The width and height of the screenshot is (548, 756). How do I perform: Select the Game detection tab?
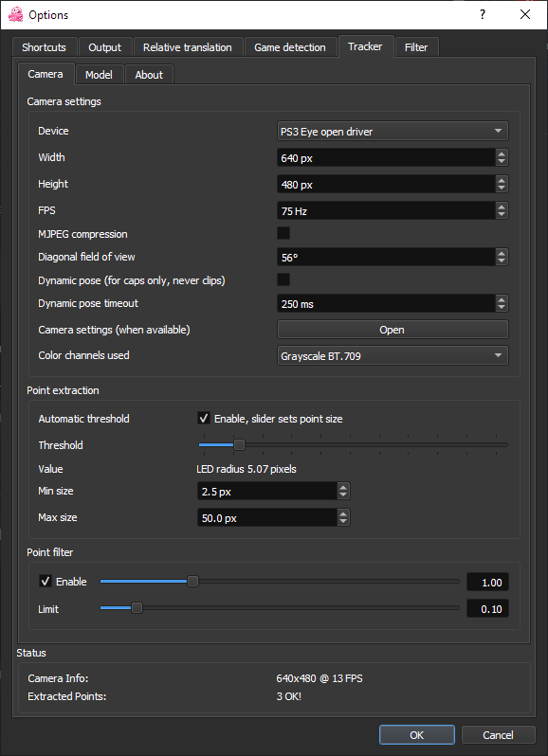point(290,47)
